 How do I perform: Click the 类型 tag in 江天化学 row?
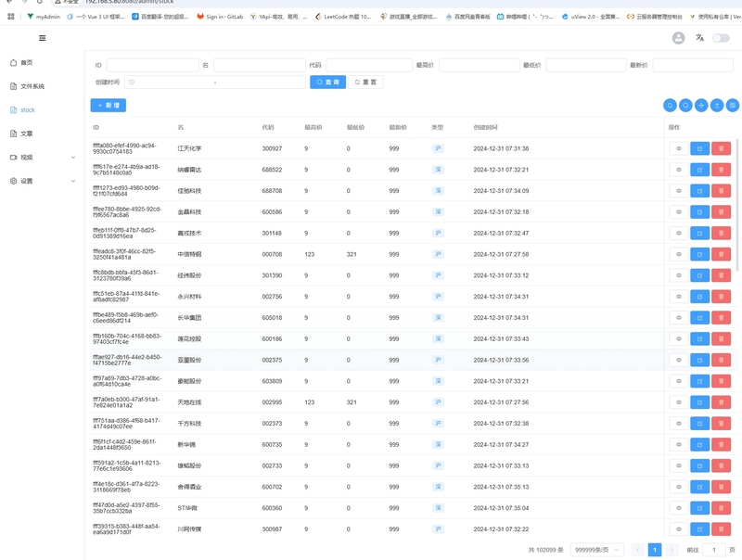coord(438,148)
